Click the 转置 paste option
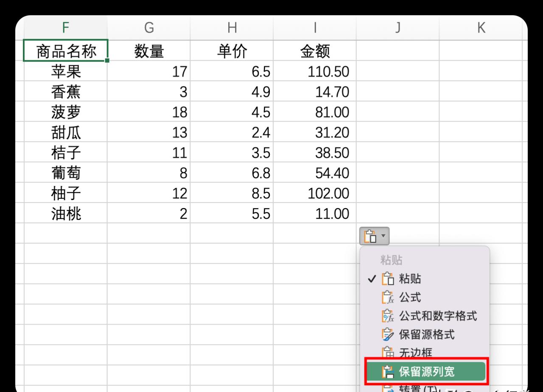The image size is (543, 392). (425, 388)
